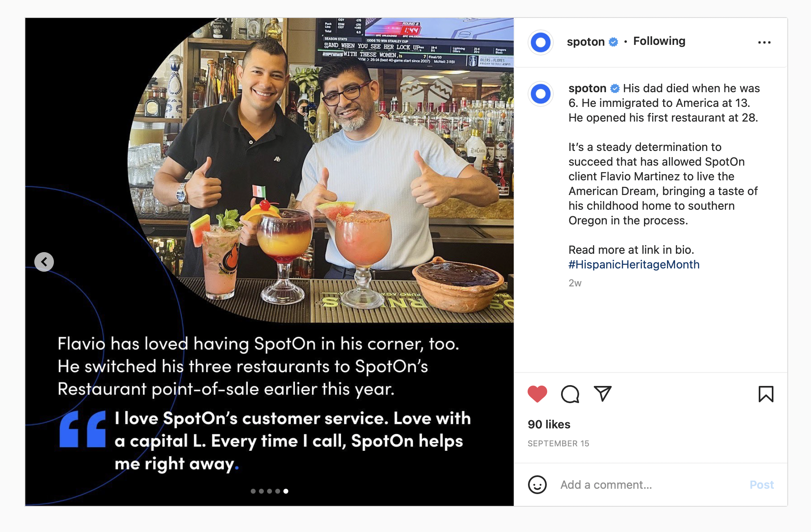Click spoton avatar beside the caption

point(541,94)
